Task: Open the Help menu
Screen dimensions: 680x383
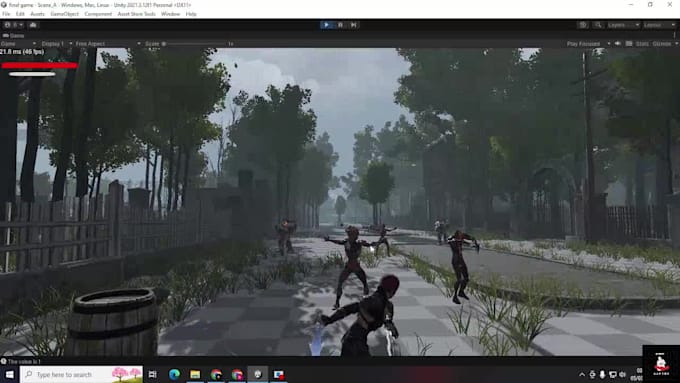Action: point(191,14)
